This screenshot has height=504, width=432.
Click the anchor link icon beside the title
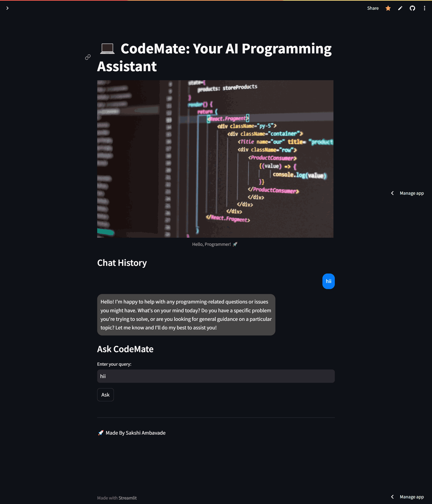pyautogui.click(x=88, y=57)
